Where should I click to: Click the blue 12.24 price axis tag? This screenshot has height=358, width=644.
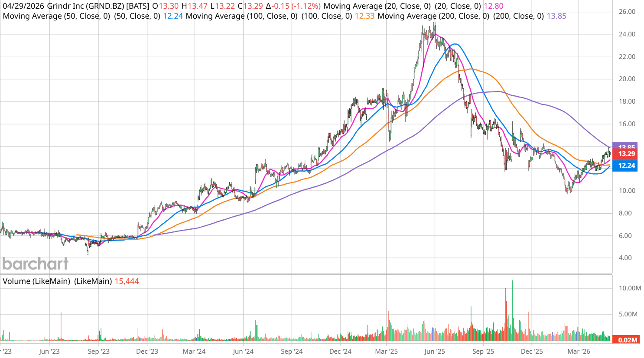tap(626, 166)
